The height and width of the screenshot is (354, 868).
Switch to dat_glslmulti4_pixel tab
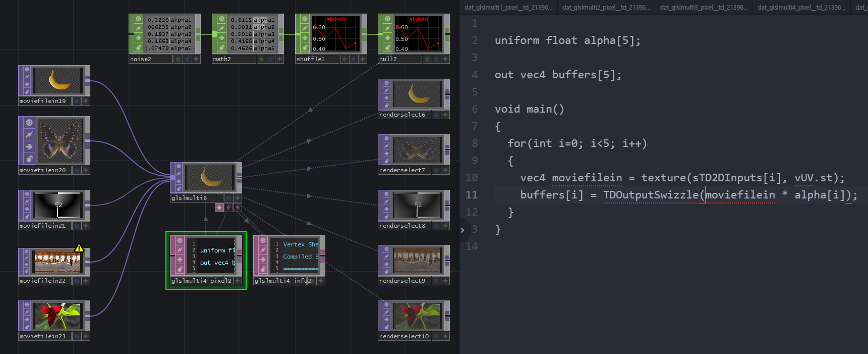[x=801, y=7]
